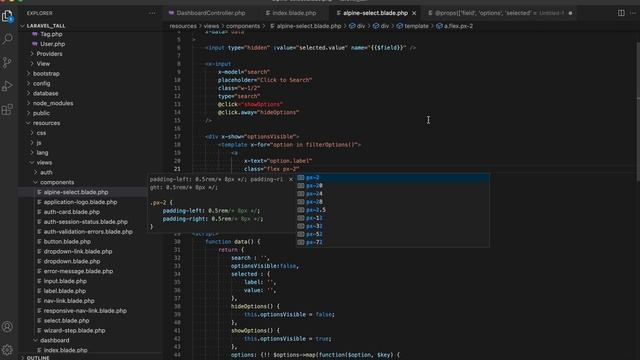Open the Manage gear icon
Viewport: 640px width, 360px height.
tap(7, 350)
